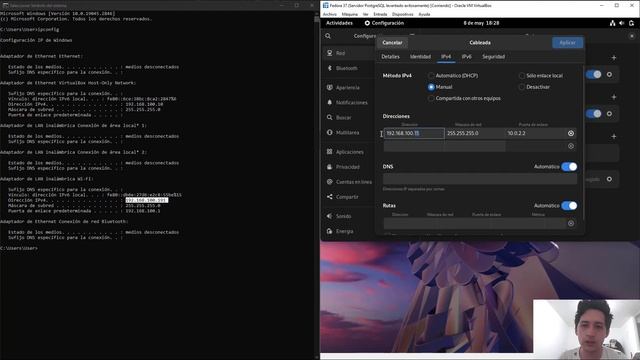640x360 pixels.
Task: Switch to the Detalles tab
Action: click(390, 57)
